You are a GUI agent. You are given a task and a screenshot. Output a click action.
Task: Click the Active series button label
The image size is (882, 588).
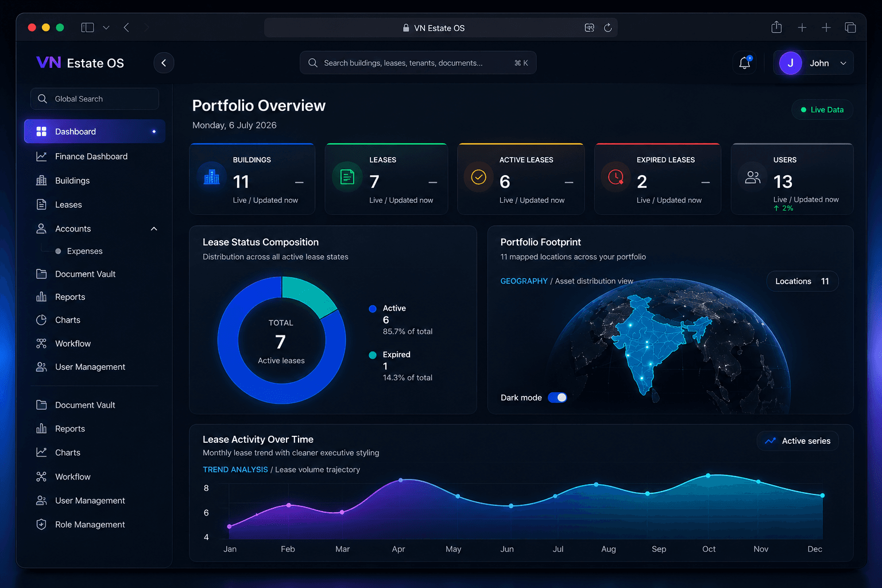[806, 440]
